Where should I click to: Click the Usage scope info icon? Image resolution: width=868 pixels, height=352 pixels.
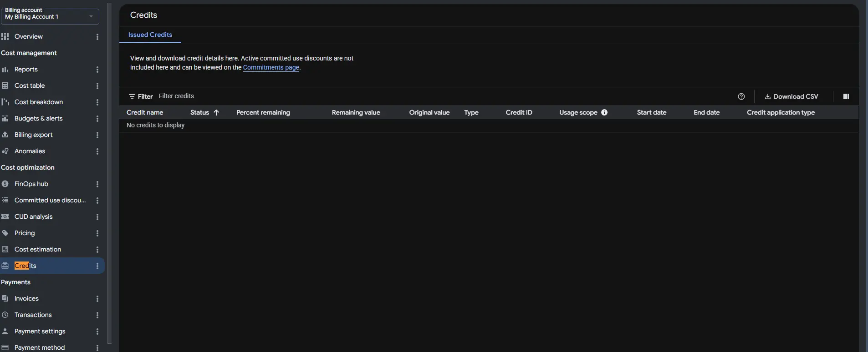coord(604,112)
